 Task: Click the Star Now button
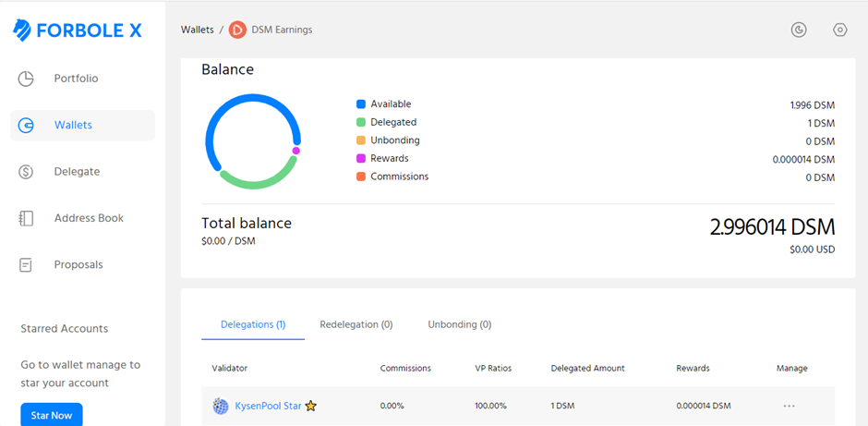pos(52,414)
